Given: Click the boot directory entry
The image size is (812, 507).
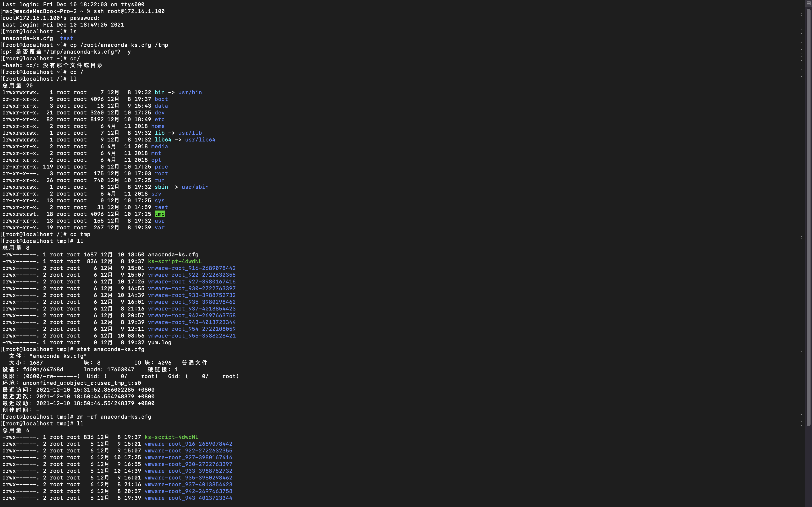Looking at the screenshot, I should (161, 99).
